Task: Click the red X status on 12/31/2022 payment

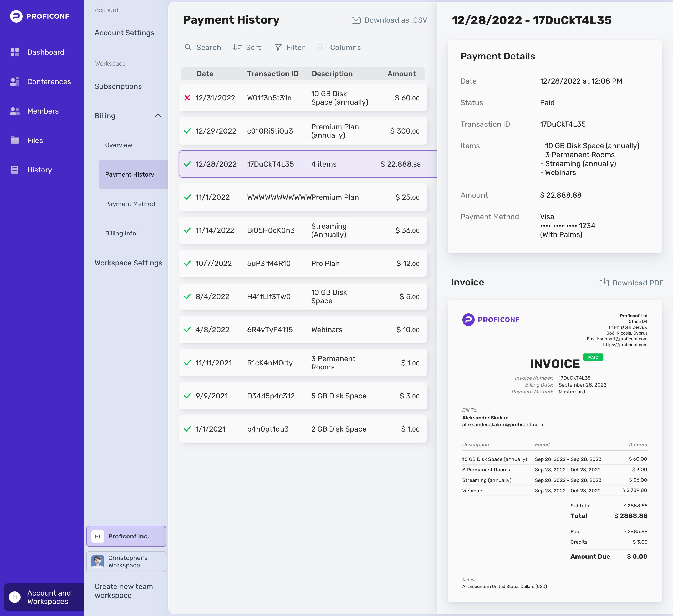Action: click(x=187, y=98)
